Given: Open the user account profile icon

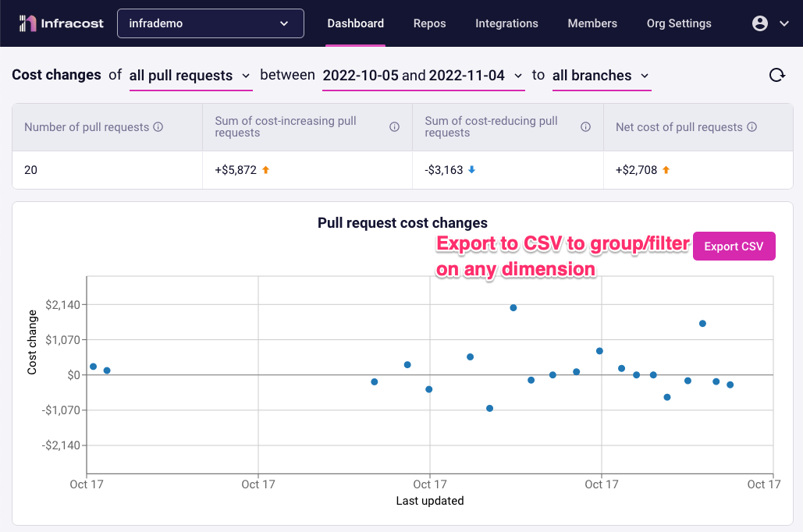Looking at the screenshot, I should coord(760,23).
